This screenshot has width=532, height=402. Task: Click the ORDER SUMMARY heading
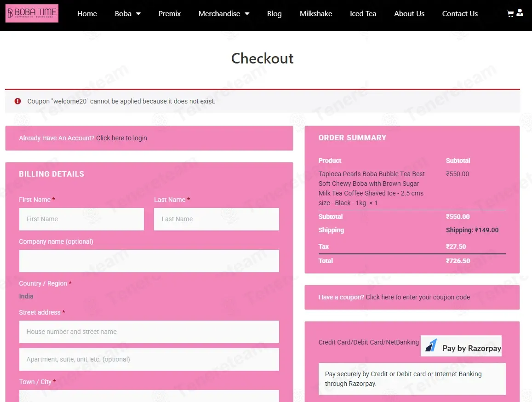point(352,138)
